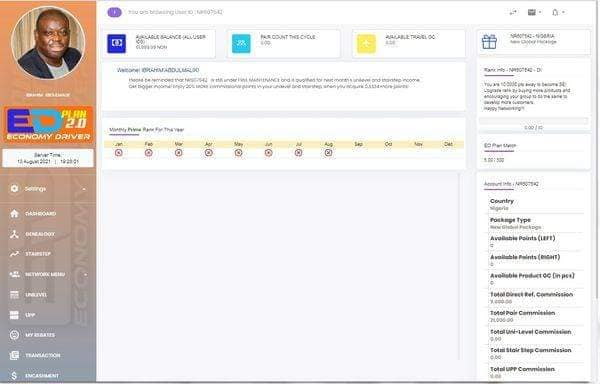
Task: Click the gift box package icon
Action: point(489,42)
